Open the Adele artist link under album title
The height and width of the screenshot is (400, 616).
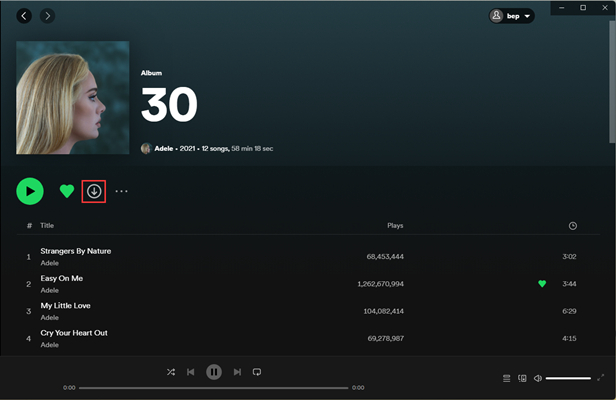coord(164,149)
